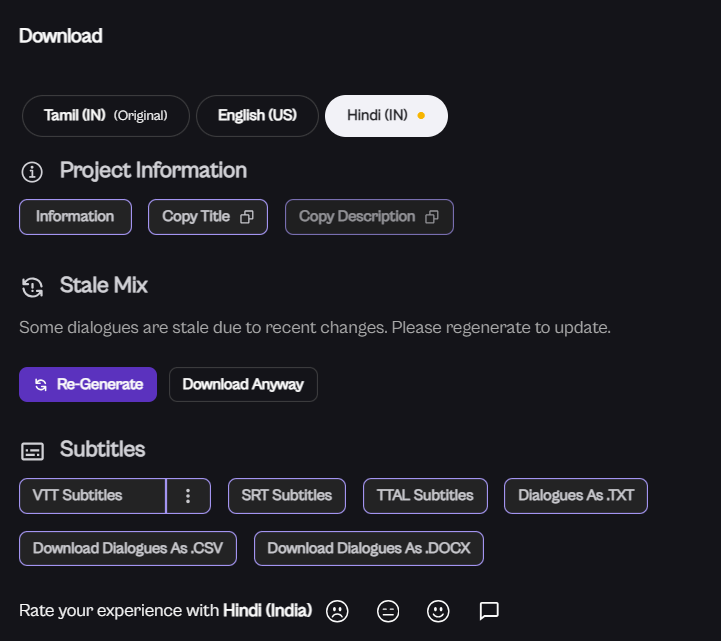Click the neutral face rating icon
This screenshot has height=641, width=721.
pos(388,610)
